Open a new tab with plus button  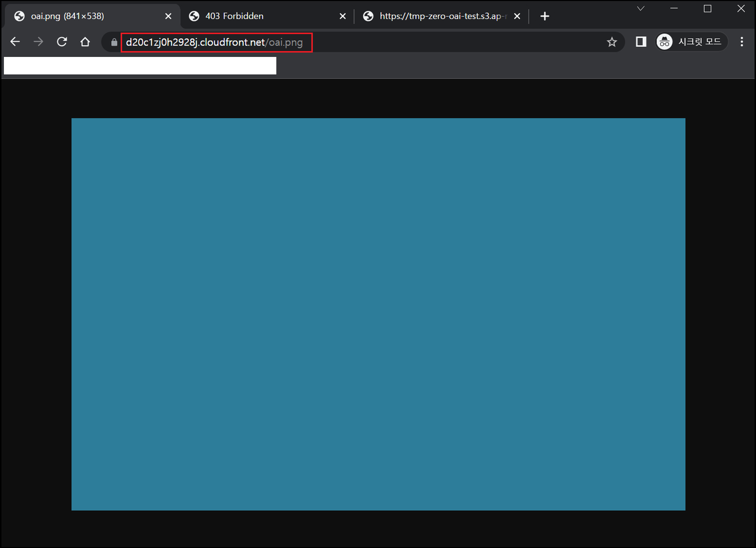point(544,16)
